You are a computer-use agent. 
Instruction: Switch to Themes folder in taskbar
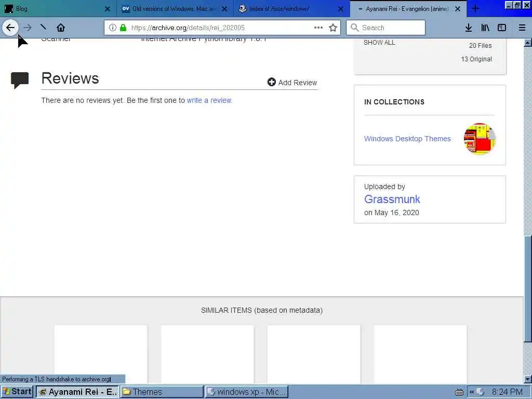(162, 392)
